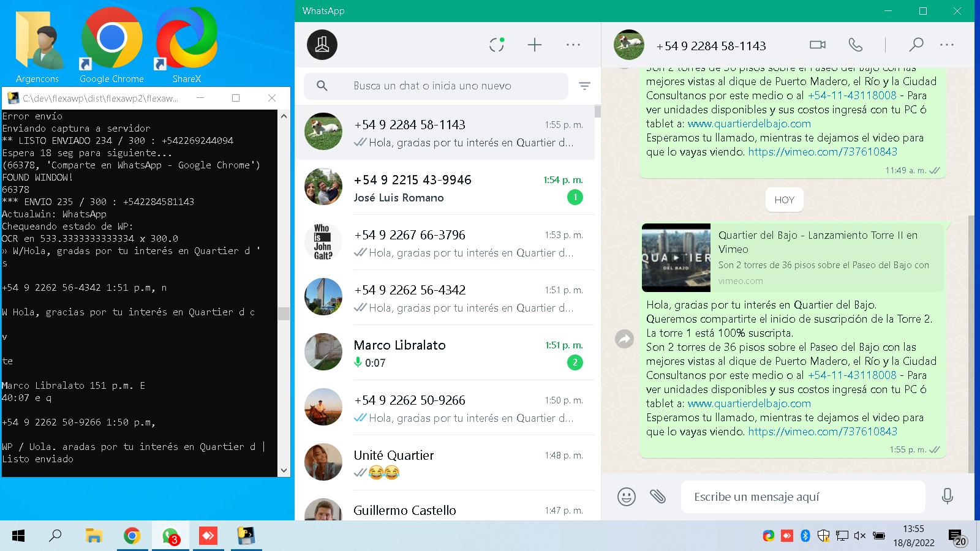
Task: Open own profile avatar in WhatsApp
Action: point(322,45)
